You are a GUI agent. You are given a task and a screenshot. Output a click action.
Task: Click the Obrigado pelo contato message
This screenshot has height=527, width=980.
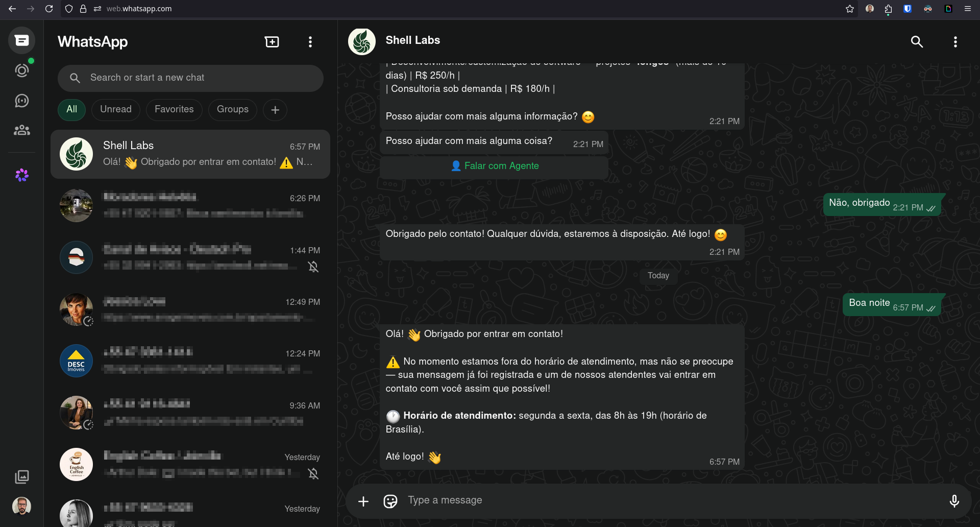click(562, 242)
